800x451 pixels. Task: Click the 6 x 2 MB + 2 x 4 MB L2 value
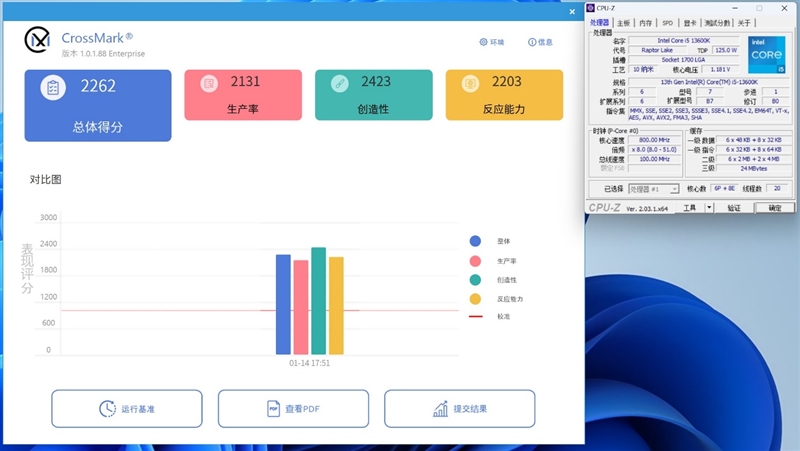pyautogui.click(x=754, y=159)
